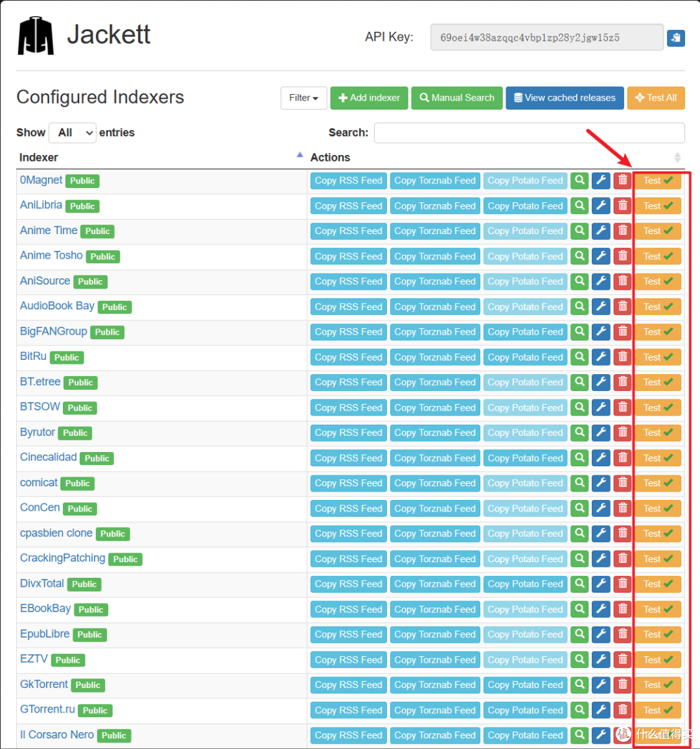Search the 0Magnet indexer with its magnifier icon
Viewport: 700px width, 749px height.
click(x=579, y=180)
